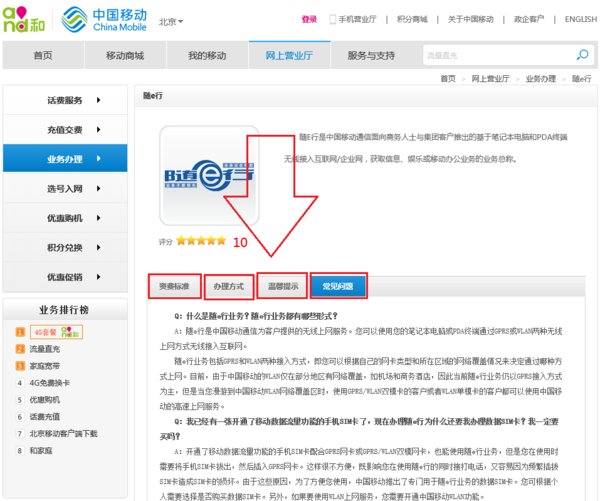Expand the 积分兑换 sidebar arrow
Screen dimensions: 600x501
[99, 248]
